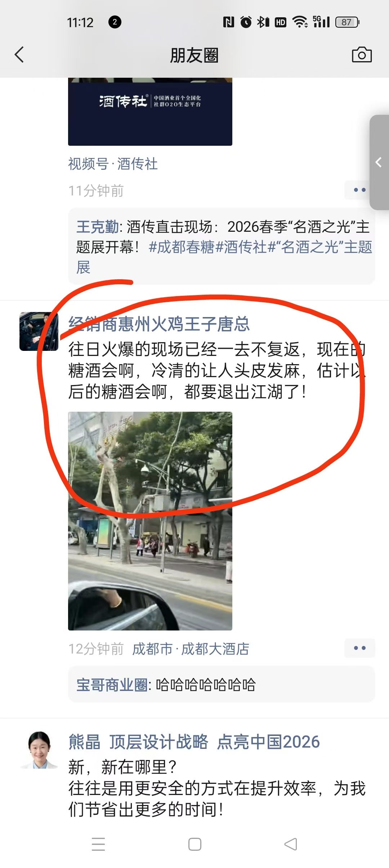Viewport: 389px width, 868px height.
Task: Expand the side floating panel arrow
Action: click(x=379, y=162)
